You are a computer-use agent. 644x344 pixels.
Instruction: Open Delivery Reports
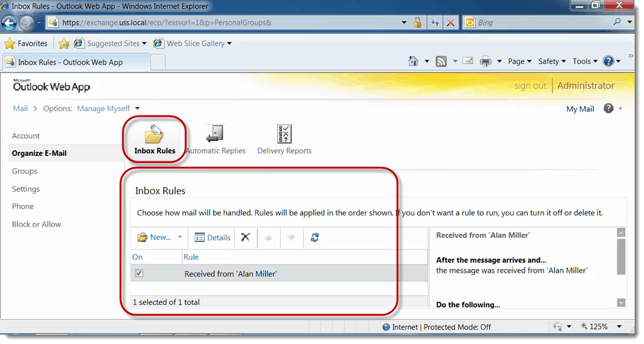[x=284, y=140]
